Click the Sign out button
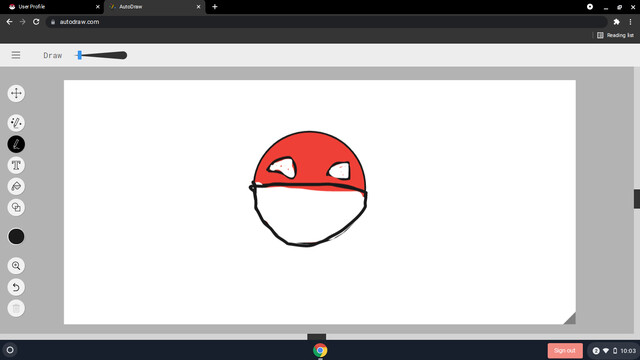Image resolution: width=640 pixels, height=360 pixels. [x=565, y=351]
